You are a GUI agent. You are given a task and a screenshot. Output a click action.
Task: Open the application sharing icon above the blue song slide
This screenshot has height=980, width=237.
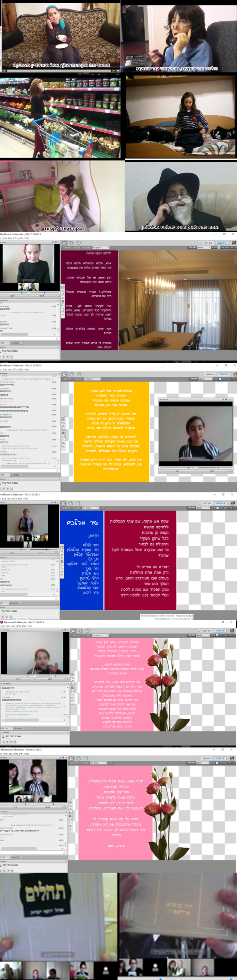click(71, 503)
